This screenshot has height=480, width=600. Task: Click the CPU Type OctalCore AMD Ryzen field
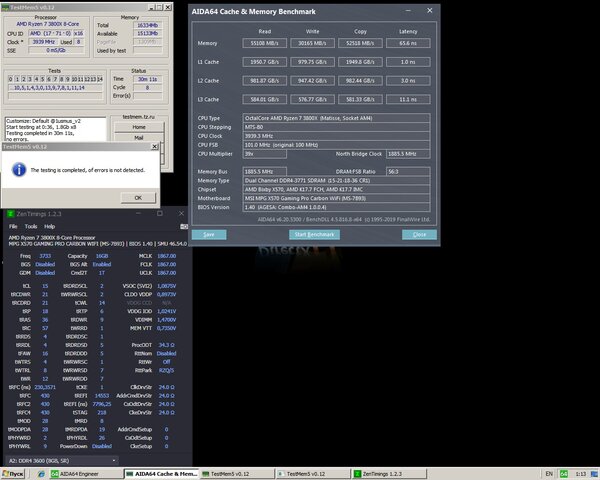coord(336,118)
